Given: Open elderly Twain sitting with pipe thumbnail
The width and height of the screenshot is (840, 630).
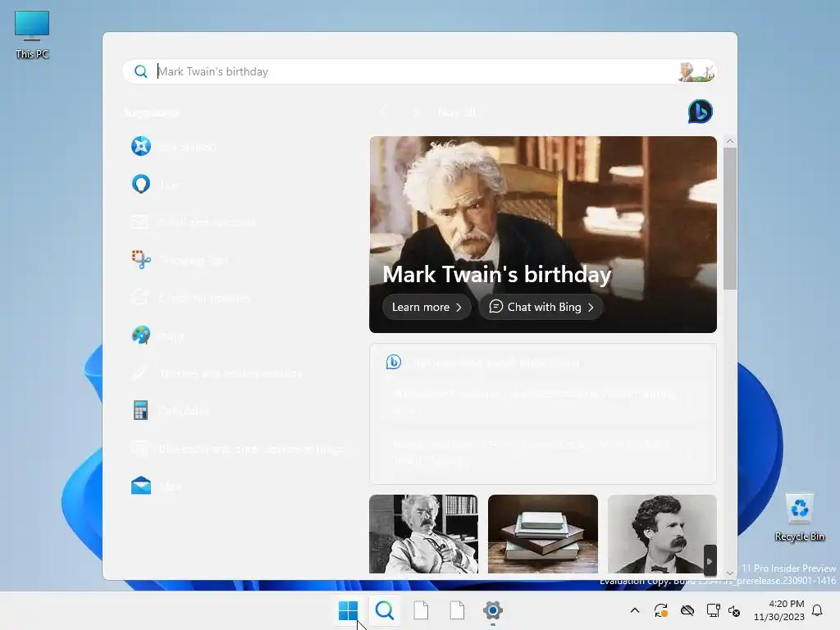Looking at the screenshot, I should coord(424,533).
